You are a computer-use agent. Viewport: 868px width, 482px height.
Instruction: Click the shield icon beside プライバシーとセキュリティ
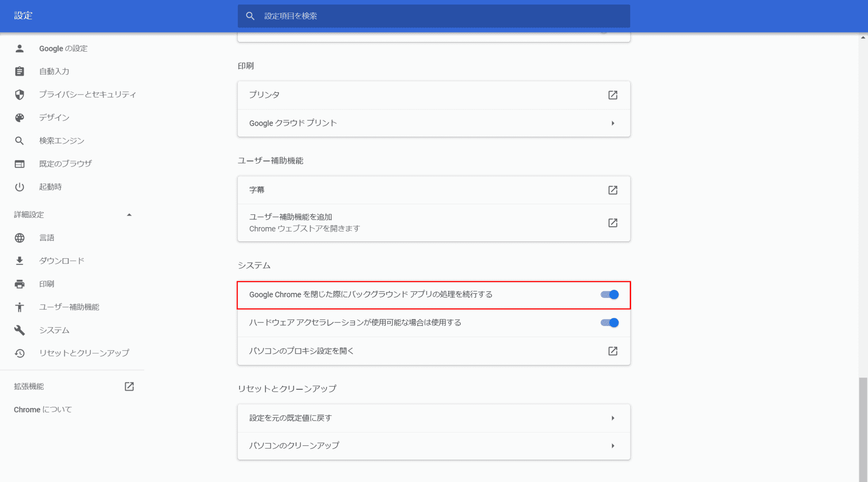(x=19, y=95)
